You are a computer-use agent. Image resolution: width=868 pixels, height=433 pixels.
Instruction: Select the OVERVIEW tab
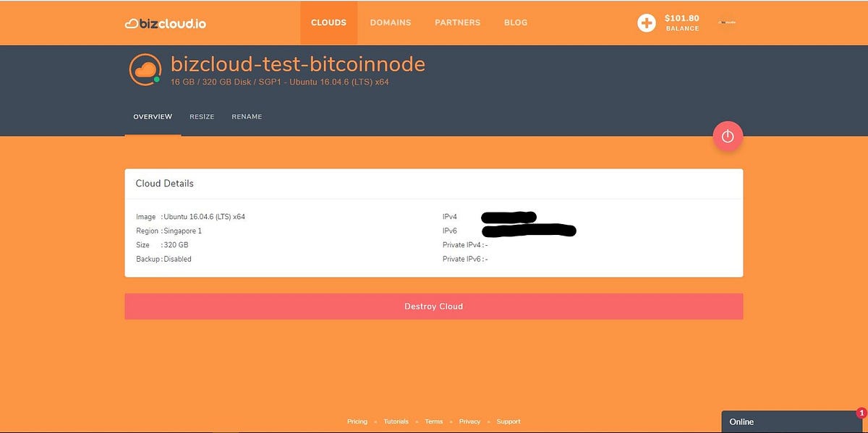coord(152,116)
